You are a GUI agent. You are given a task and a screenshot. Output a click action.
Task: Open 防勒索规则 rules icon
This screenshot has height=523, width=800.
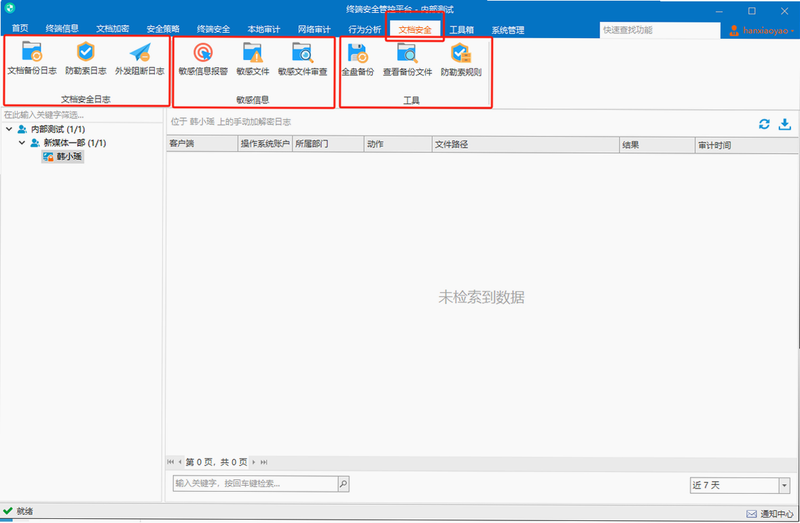pos(461,53)
